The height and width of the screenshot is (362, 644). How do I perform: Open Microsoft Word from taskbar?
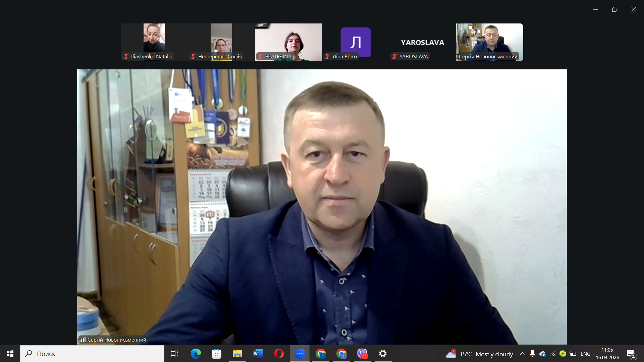pyautogui.click(x=258, y=354)
